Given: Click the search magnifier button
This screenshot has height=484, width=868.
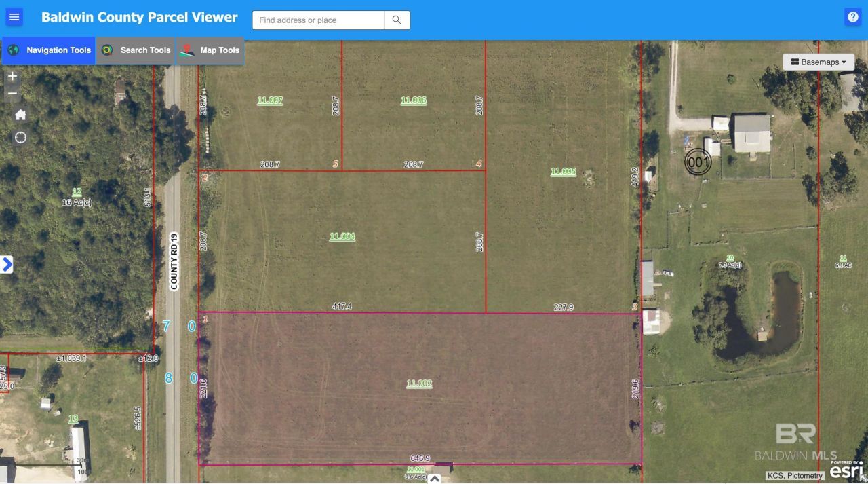Looking at the screenshot, I should [397, 20].
